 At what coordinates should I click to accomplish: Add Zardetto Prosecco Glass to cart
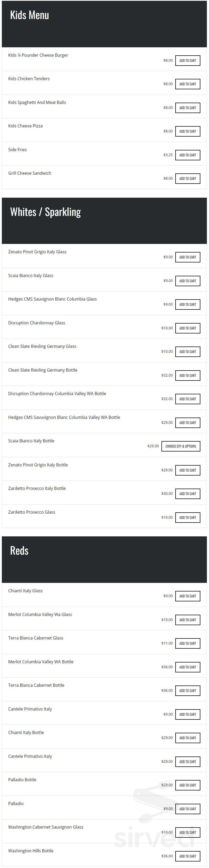(187, 518)
